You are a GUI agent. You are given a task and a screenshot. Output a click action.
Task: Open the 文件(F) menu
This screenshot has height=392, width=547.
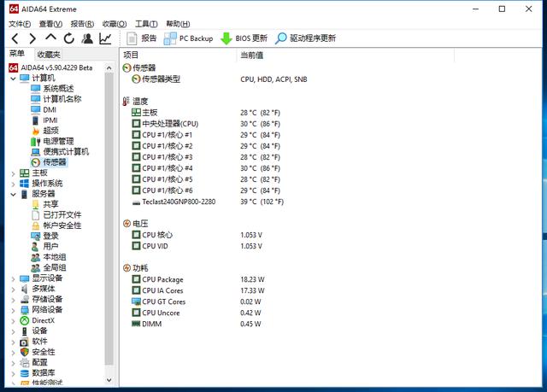click(20, 24)
